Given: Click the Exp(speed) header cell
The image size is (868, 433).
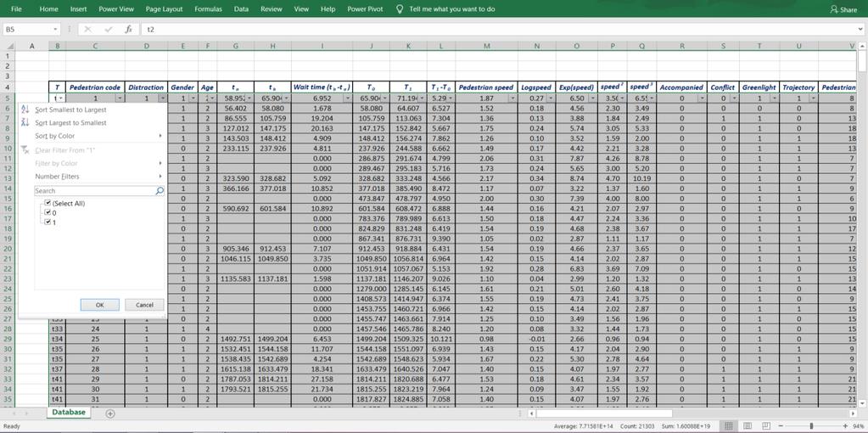Looking at the screenshot, I should pos(576,87).
